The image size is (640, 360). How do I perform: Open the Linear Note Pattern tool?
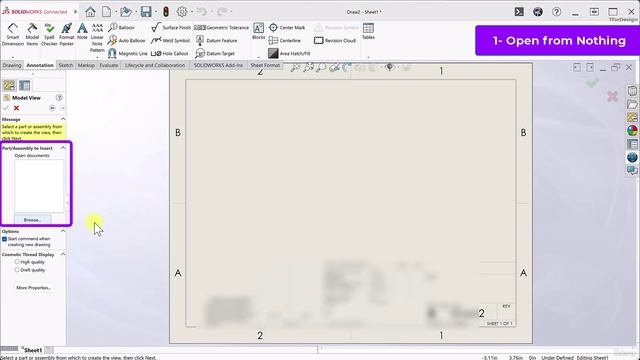(x=97, y=38)
